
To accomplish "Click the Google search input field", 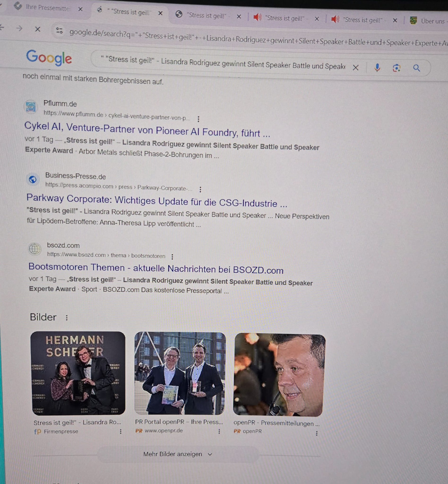I will pos(223,63).
